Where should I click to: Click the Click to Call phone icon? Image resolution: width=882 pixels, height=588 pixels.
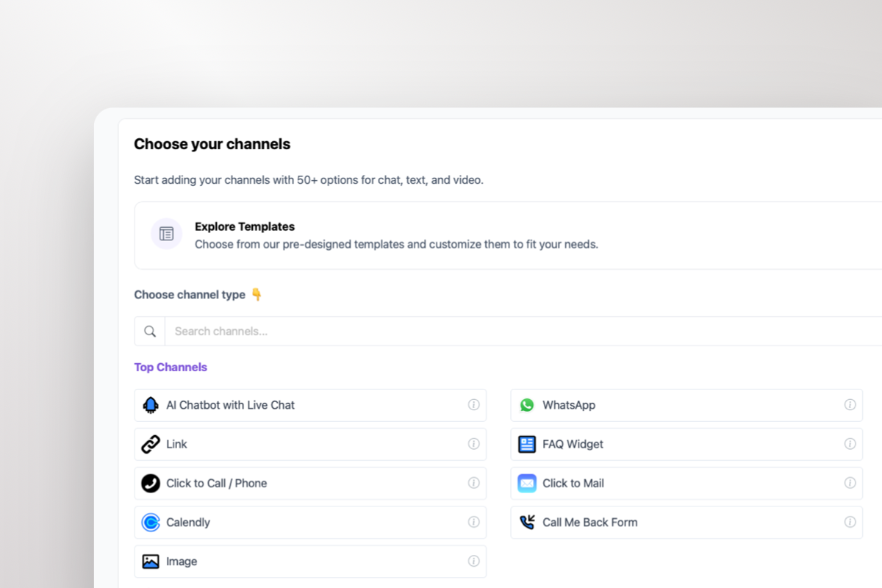pos(151,483)
